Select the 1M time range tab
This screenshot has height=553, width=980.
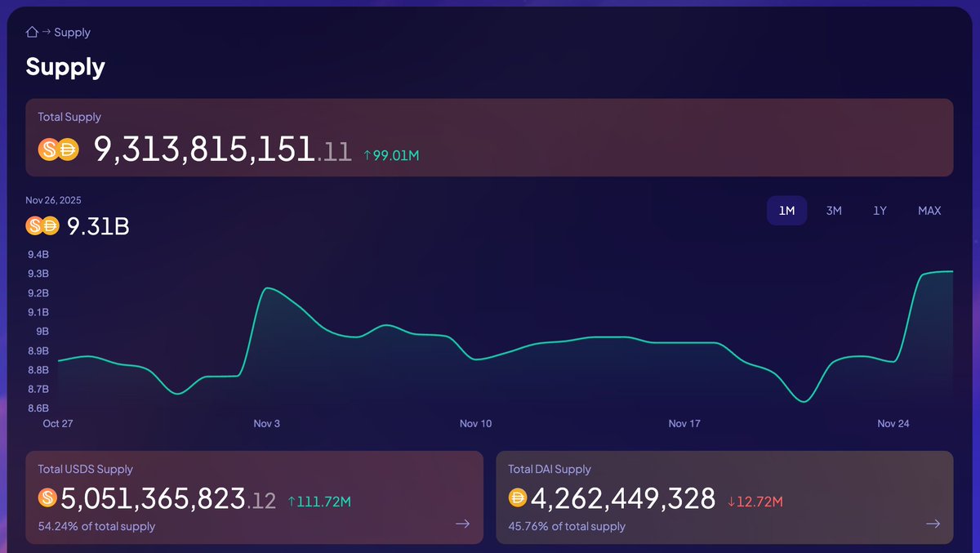point(786,211)
